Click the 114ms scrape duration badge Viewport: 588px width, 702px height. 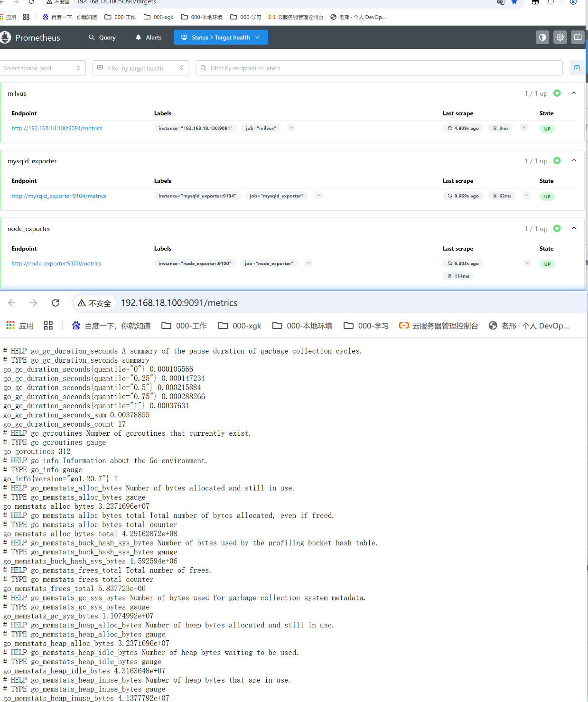458,276
